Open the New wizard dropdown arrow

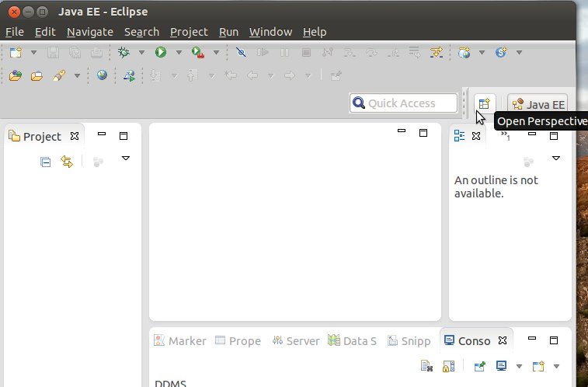[x=33, y=53]
